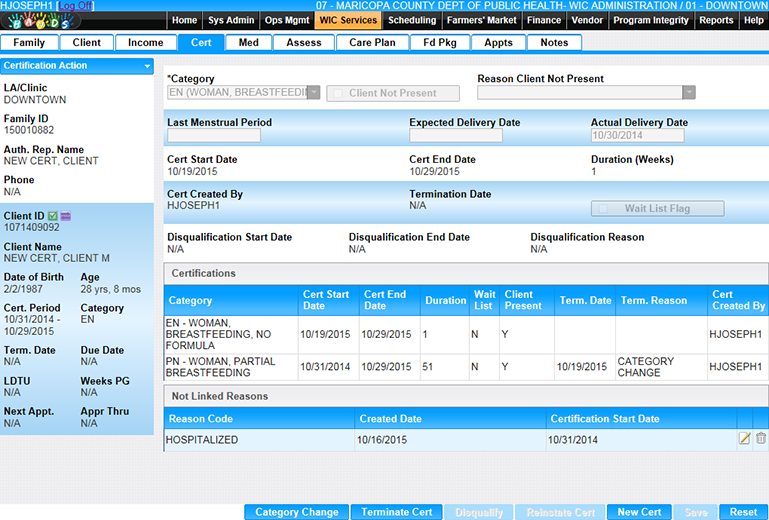Open the Farmers' Market menu
Screen dimensions: 769x520
pos(483,20)
